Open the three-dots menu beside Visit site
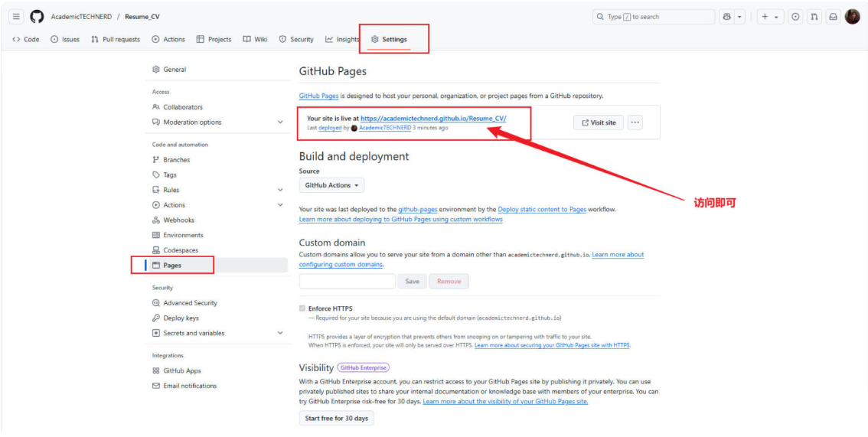This screenshot has width=868, height=437. [x=635, y=122]
